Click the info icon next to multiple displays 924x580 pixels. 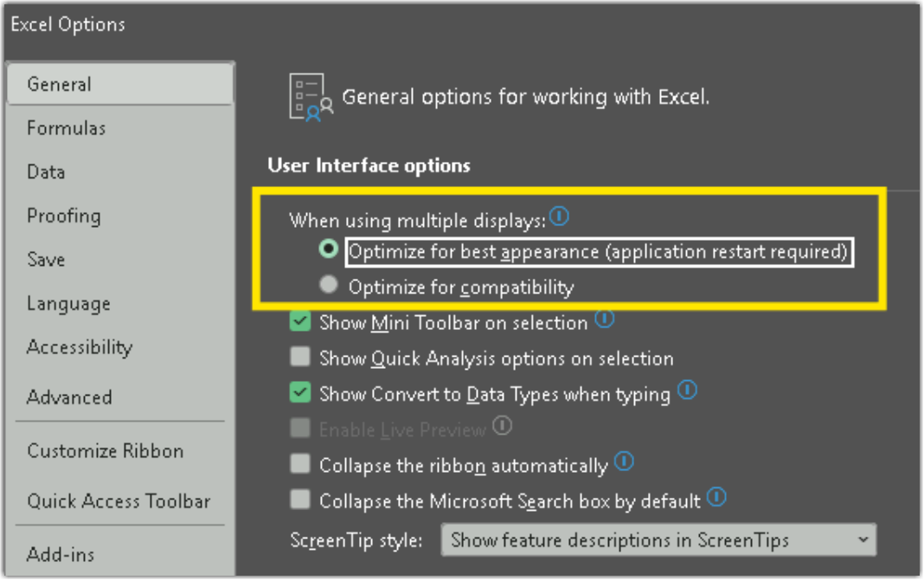pos(559,216)
